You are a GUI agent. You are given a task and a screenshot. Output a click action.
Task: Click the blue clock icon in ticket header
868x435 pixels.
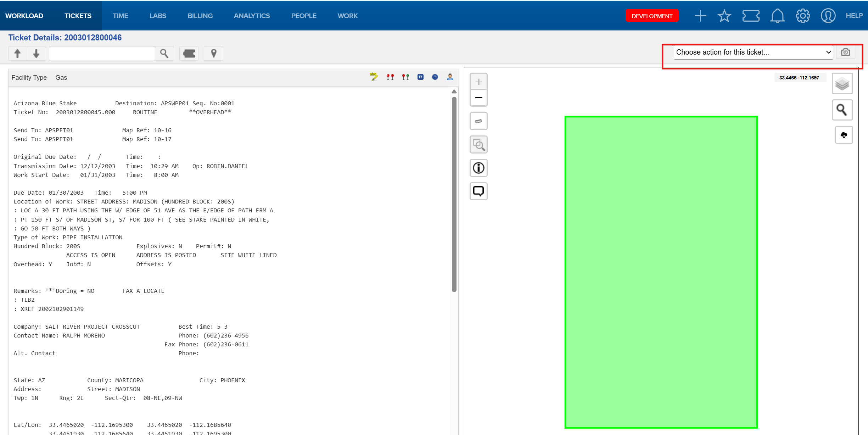[435, 77]
